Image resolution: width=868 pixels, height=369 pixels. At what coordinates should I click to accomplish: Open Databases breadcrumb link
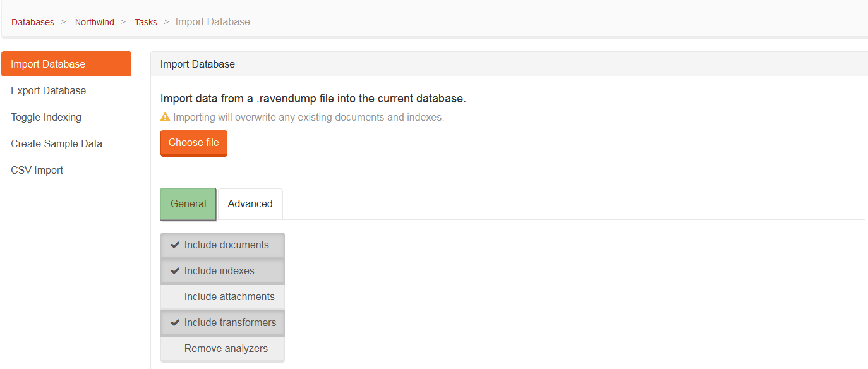33,22
